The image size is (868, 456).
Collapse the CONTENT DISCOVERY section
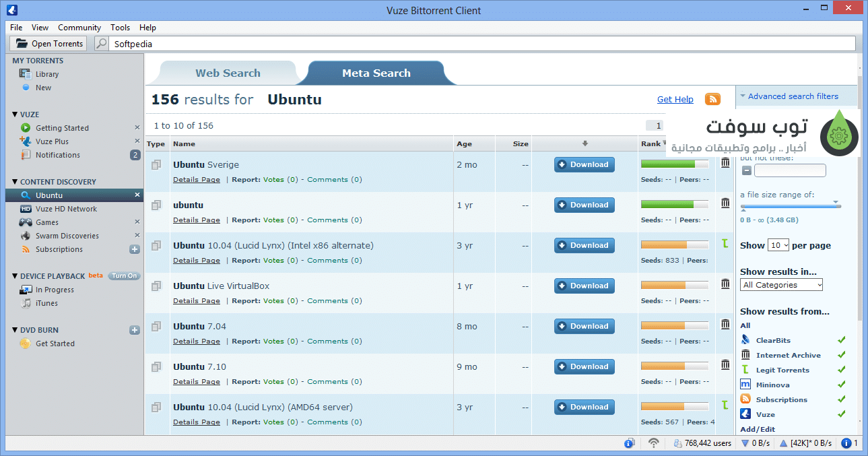[15, 182]
